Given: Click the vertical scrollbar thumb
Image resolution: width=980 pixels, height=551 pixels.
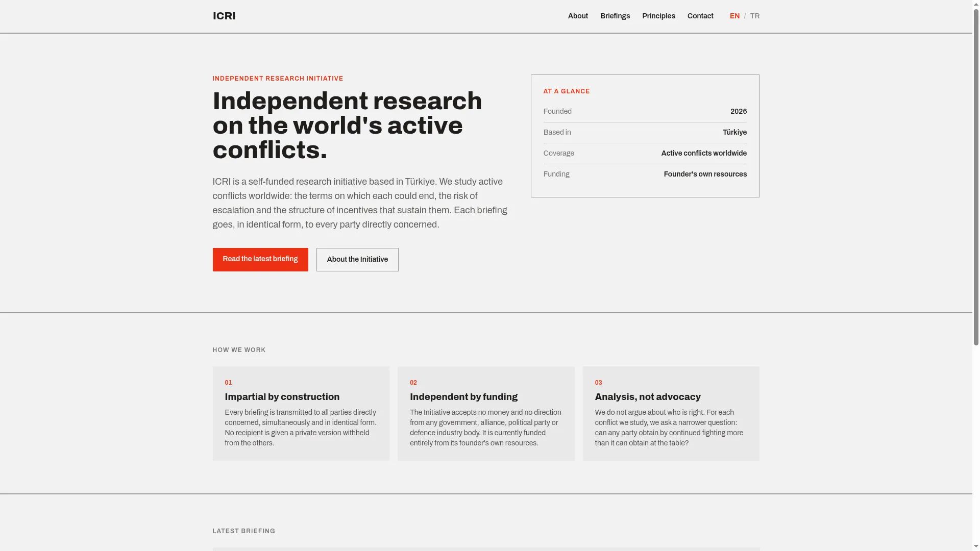Looking at the screenshot, I should point(976,177).
